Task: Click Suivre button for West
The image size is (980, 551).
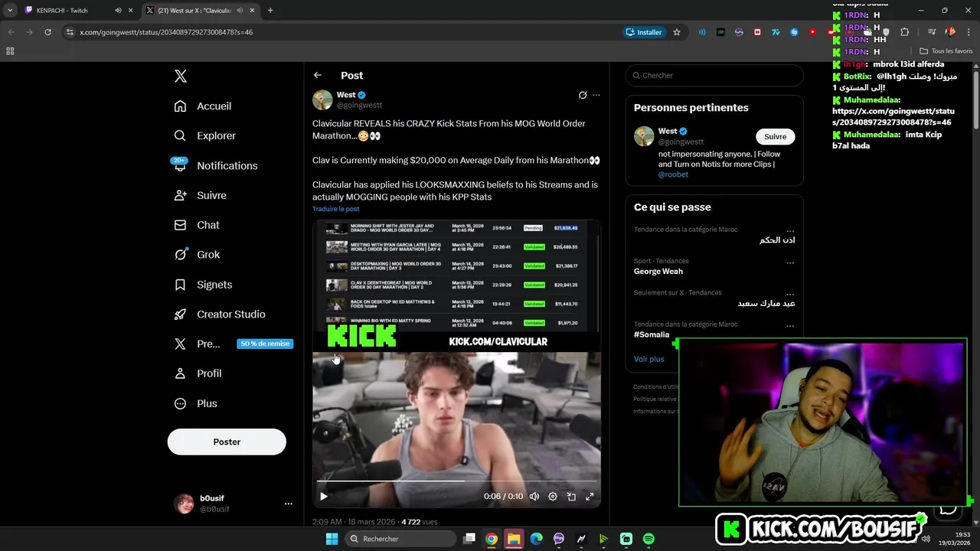Action: (x=776, y=136)
